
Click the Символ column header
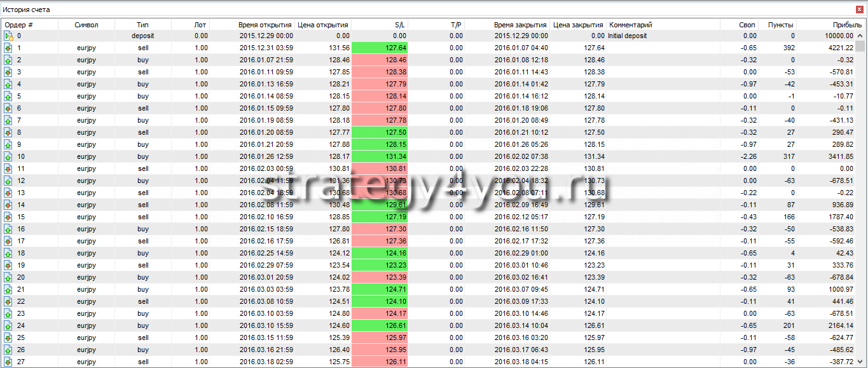click(x=86, y=25)
